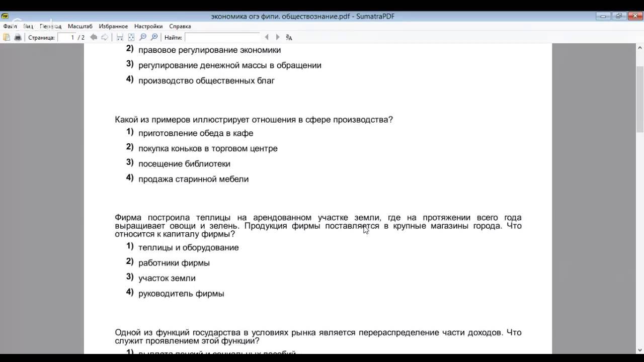Image resolution: width=644 pixels, height=362 pixels.
Task: Click into the Найти search box
Action: click(222, 37)
